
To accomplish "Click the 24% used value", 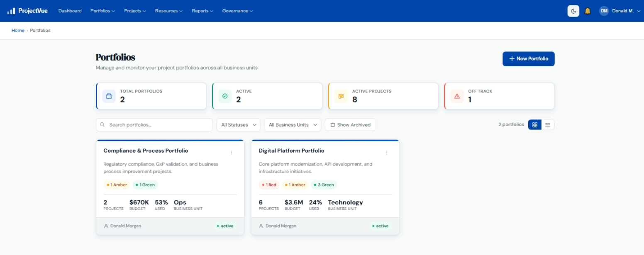I will coord(315,202).
